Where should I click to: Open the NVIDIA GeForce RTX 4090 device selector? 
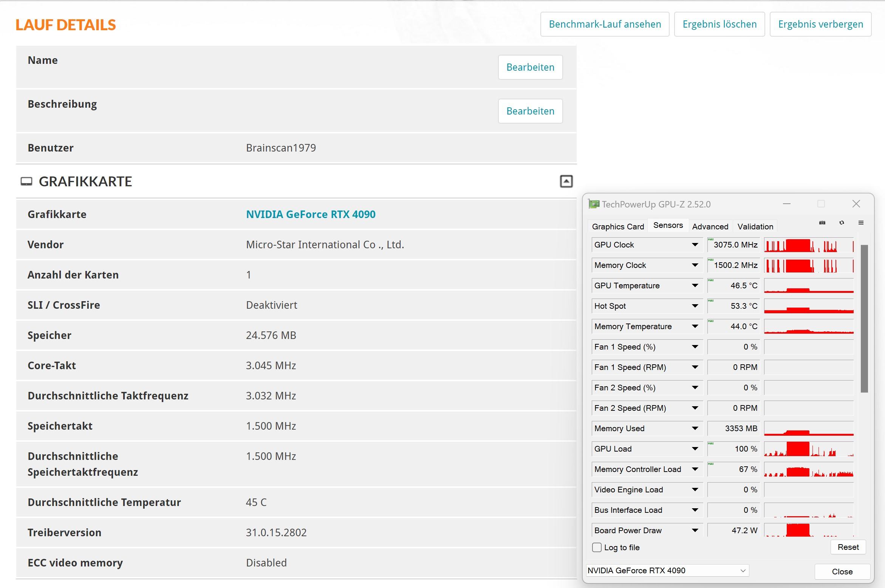pyautogui.click(x=667, y=571)
